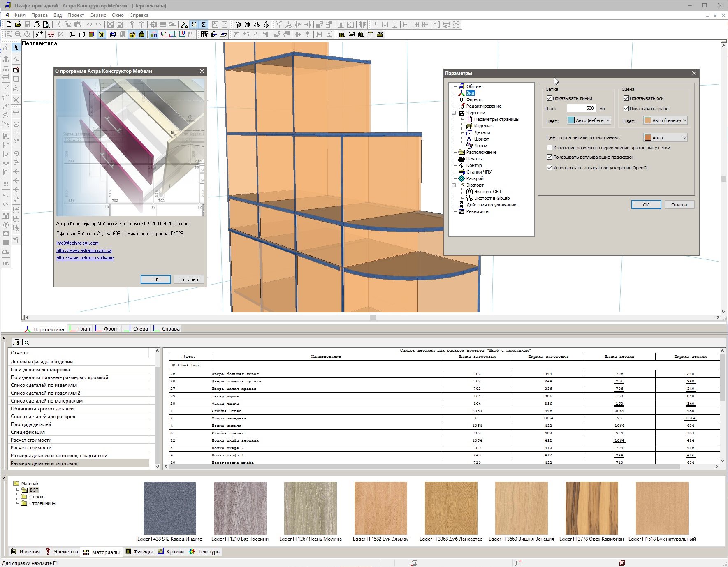Open the 'Сервис' menu
Viewport: 728px width, 567px height.
coord(97,15)
